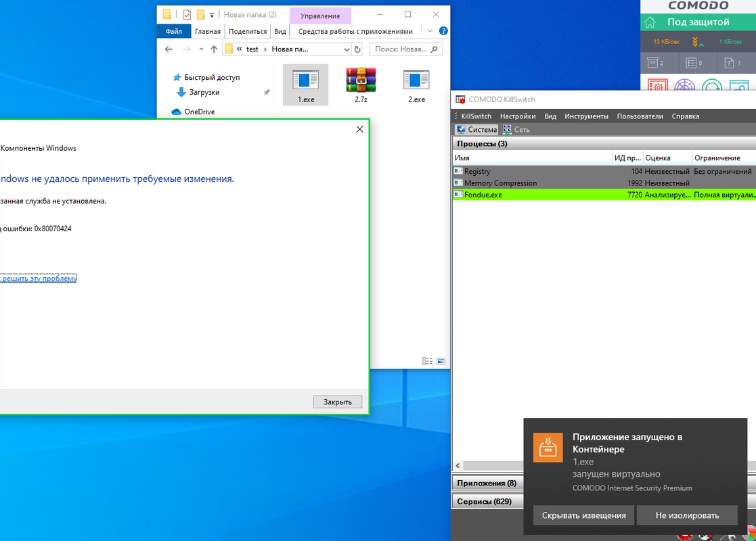
Task: Open the Справка menu in KillSwitch
Action: (685, 116)
